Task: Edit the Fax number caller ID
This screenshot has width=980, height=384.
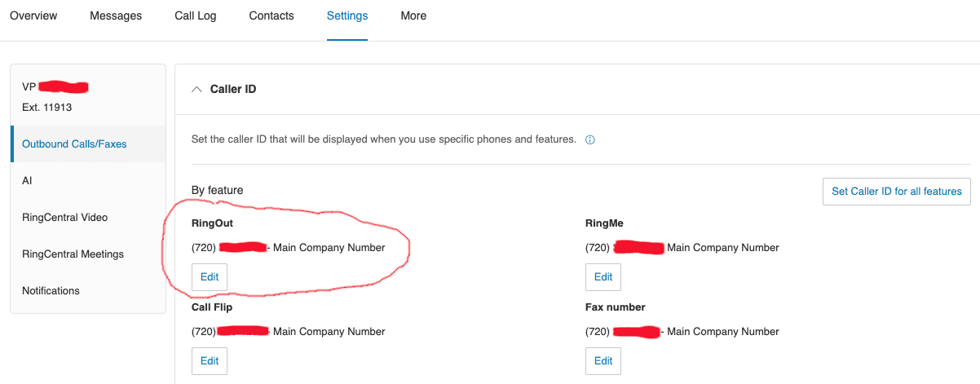Action: coord(603,361)
